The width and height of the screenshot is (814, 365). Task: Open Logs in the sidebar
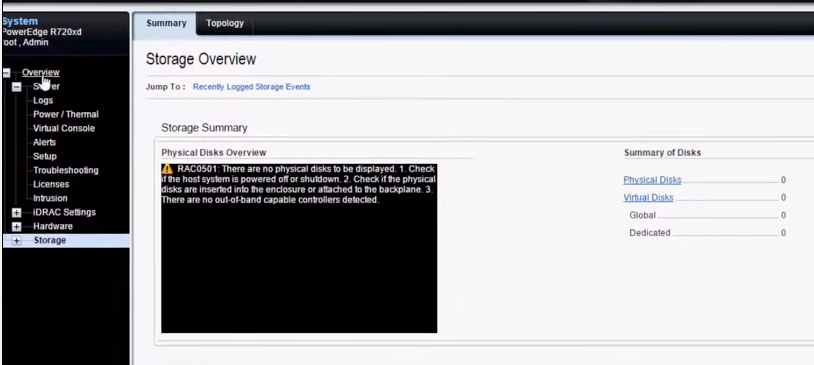coord(43,100)
